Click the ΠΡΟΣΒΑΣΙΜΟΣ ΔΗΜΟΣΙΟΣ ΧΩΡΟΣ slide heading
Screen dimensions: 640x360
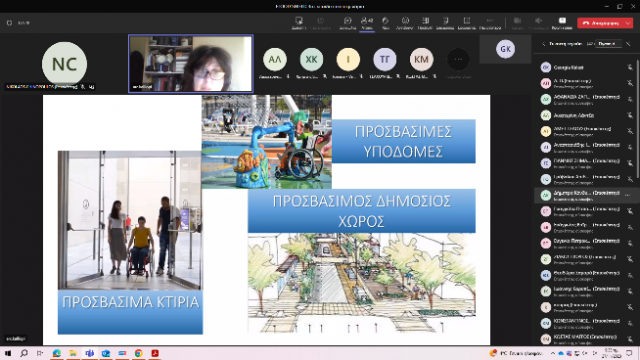click(362, 211)
